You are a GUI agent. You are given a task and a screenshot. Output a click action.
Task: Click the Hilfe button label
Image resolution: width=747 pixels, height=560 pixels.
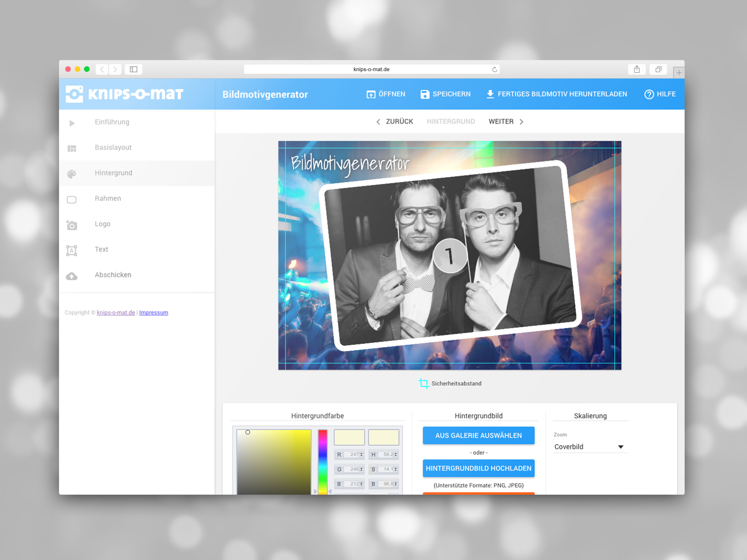(x=666, y=94)
